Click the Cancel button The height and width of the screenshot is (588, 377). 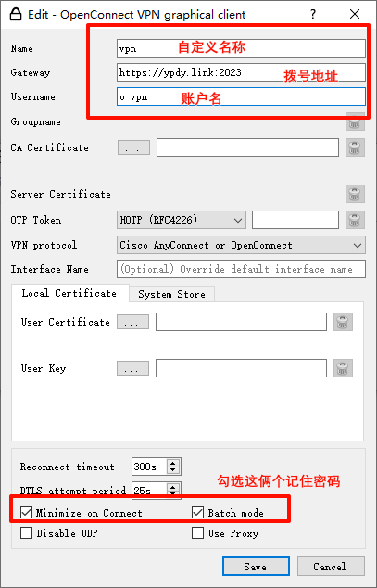(331, 567)
